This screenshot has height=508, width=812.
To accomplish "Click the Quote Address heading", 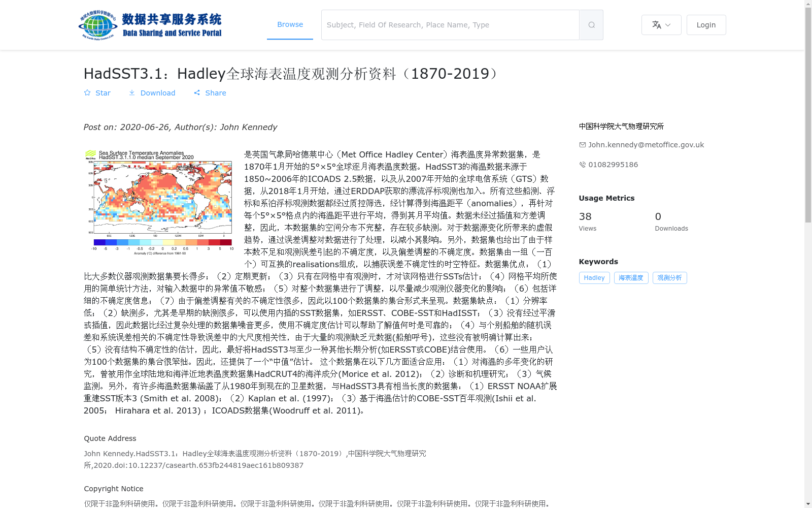I will pyautogui.click(x=110, y=438).
